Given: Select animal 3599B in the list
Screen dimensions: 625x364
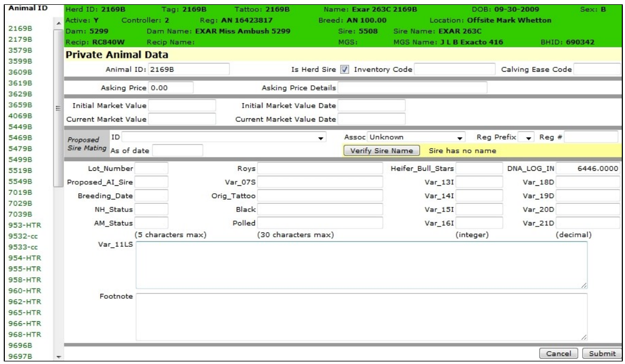Looking at the screenshot, I should pyautogui.click(x=20, y=61).
